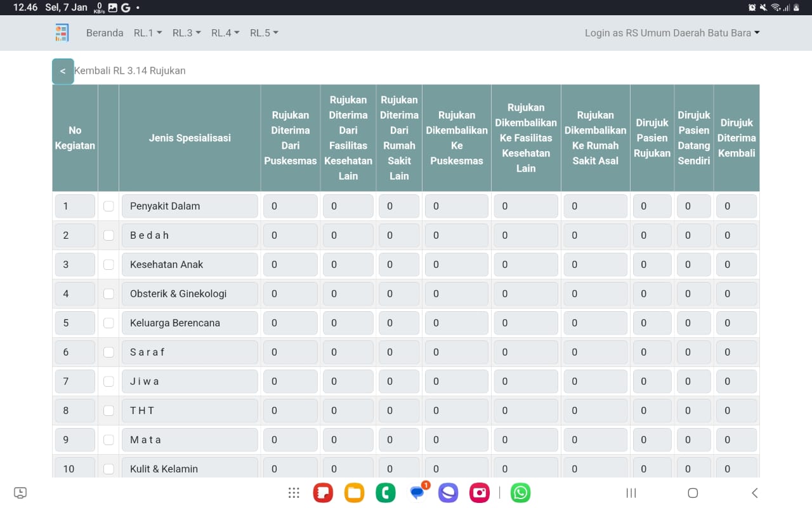Select the Obsterik & Ginekologi checkbox
Screen dimensions: 812x508
[x=108, y=293]
